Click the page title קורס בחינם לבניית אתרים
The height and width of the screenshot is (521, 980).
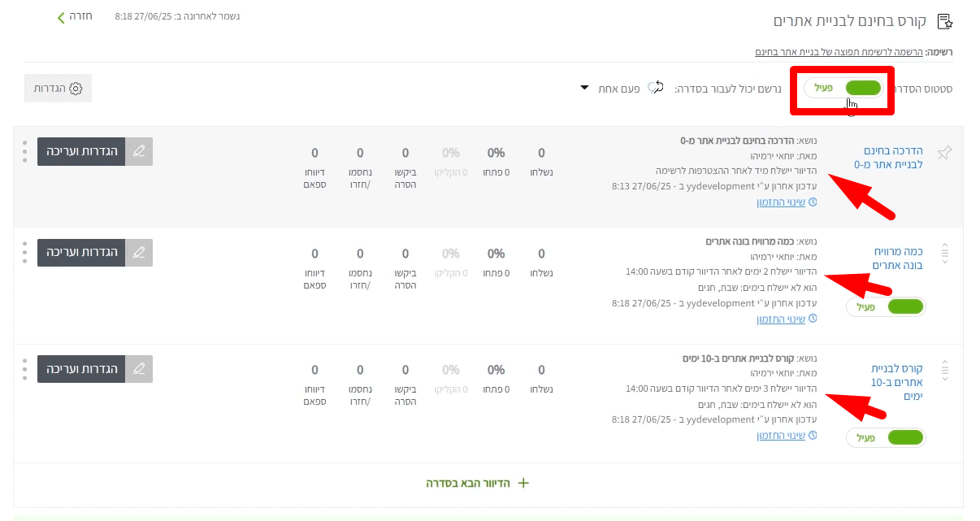pos(850,21)
